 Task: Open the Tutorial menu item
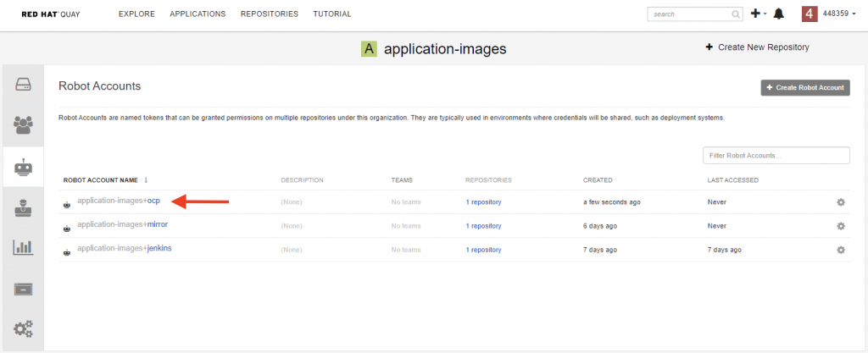(x=332, y=14)
